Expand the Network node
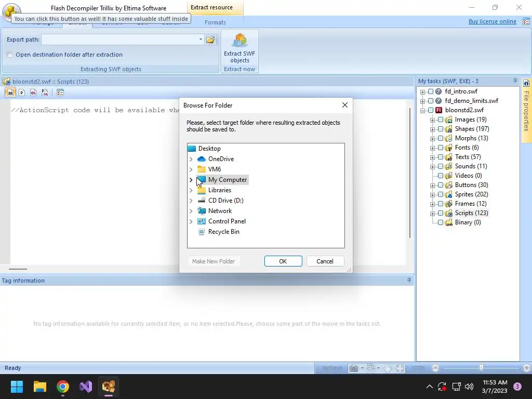Viewport: 532px width, 399px height. [191, 211]
